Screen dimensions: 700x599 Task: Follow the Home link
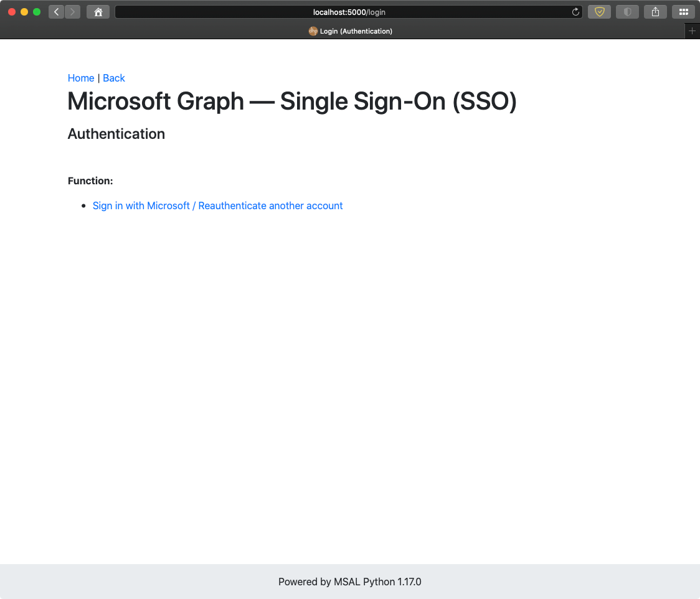81,78
